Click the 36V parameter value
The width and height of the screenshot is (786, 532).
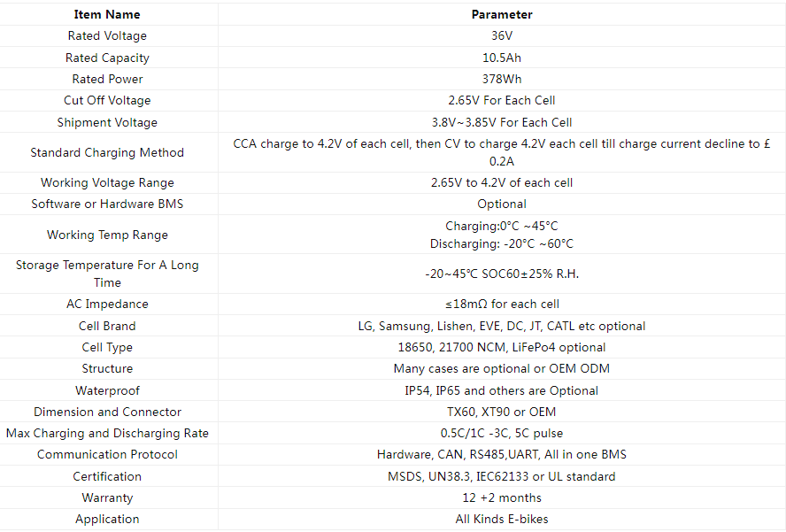(x=502, y=36)
